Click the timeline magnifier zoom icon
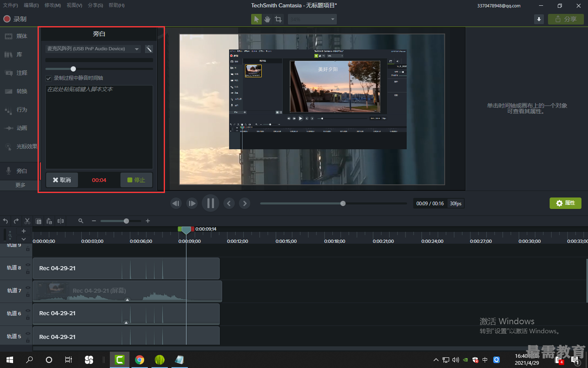 tap(81, 221)
